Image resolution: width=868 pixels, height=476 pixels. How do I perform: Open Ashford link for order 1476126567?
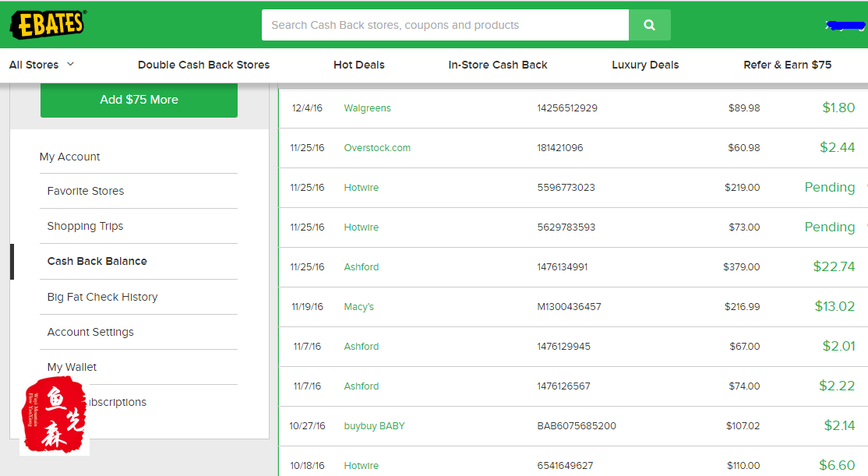pyautogui.click(x=361, y=386)
